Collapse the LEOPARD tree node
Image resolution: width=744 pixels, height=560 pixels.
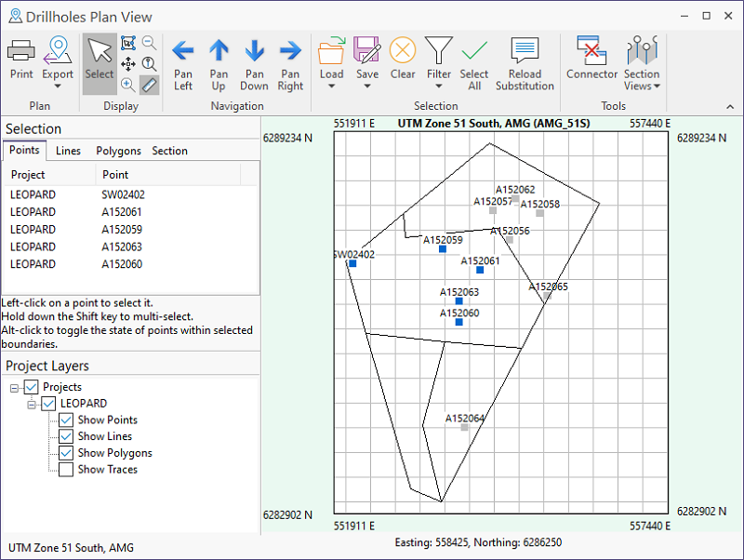(x=33, y=405)
